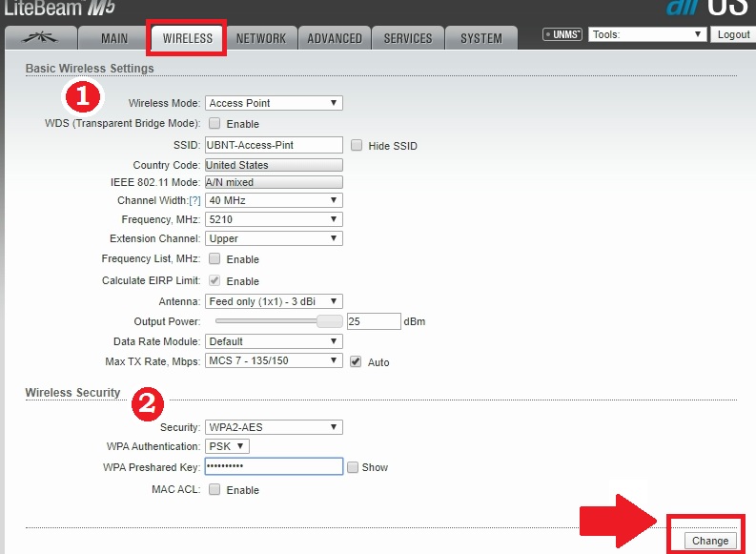Enable the MAC ACL checkbox
The image size is (756, 554).
(x=215, y=489)
